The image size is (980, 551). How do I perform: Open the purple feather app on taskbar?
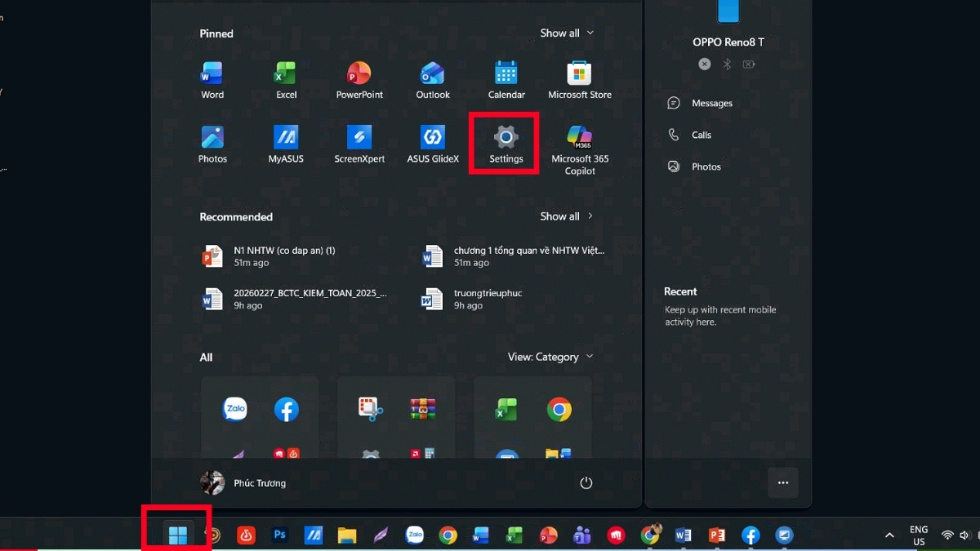tap(381, 535)
